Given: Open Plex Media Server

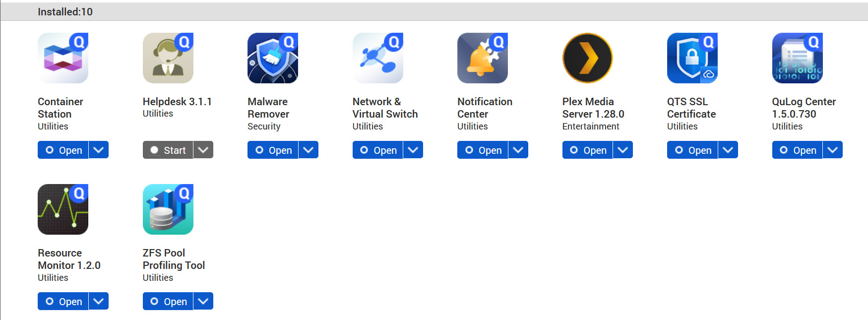Looking at the screenshot, I should [x=587, y=150].
